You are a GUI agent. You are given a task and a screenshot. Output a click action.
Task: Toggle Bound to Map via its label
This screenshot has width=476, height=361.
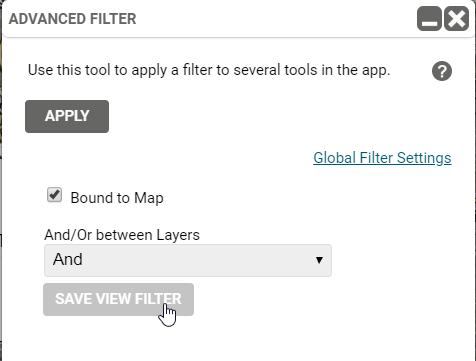click(117, 198)
